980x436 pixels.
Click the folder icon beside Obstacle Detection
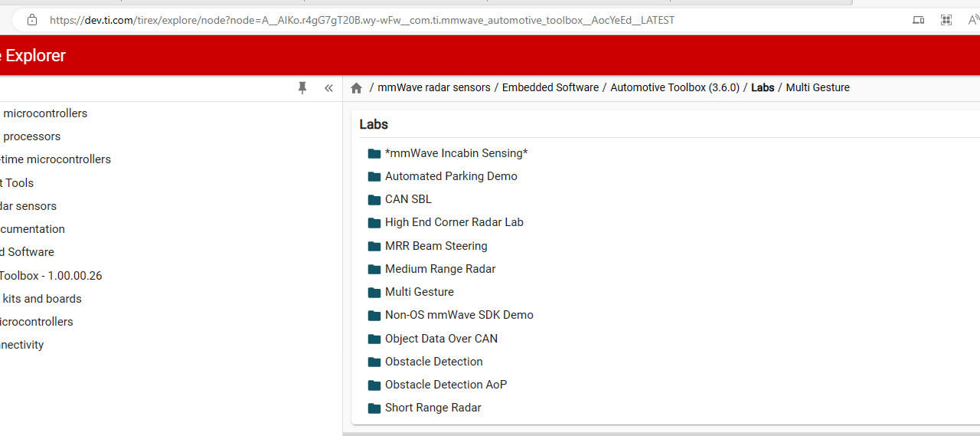click(374, 362)
